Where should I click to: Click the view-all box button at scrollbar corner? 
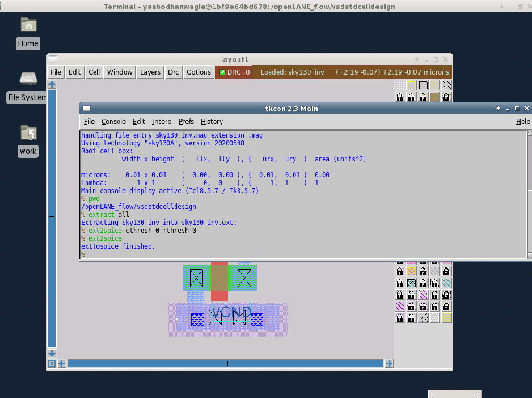pos(52,363)
